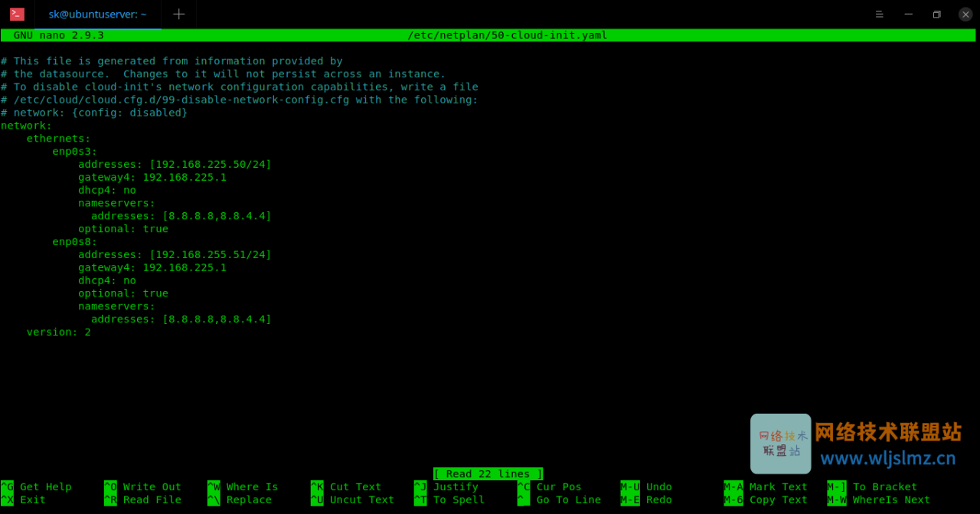Place cursor on addresses 192.168.225.50/24 line

tap(175, 165)
